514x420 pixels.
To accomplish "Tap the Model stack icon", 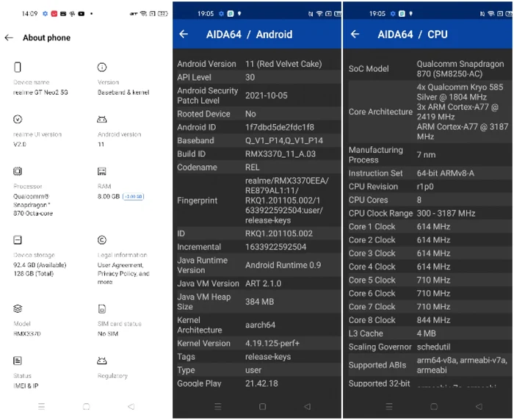I will pos(18,309).
